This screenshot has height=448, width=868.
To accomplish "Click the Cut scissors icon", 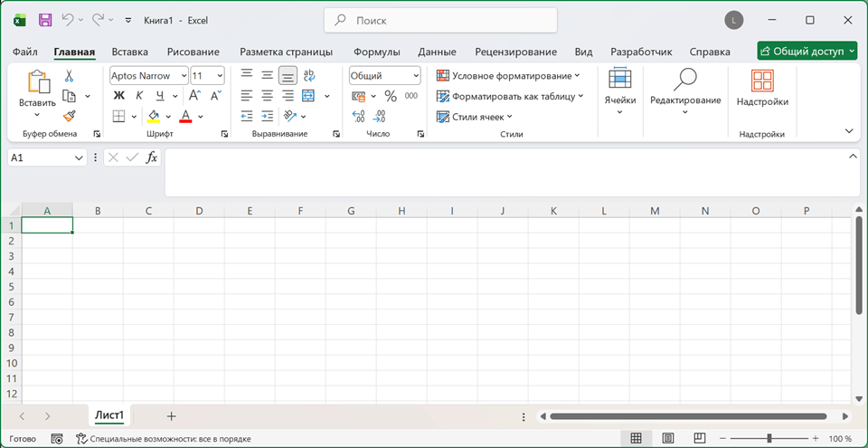I will 69,76.
